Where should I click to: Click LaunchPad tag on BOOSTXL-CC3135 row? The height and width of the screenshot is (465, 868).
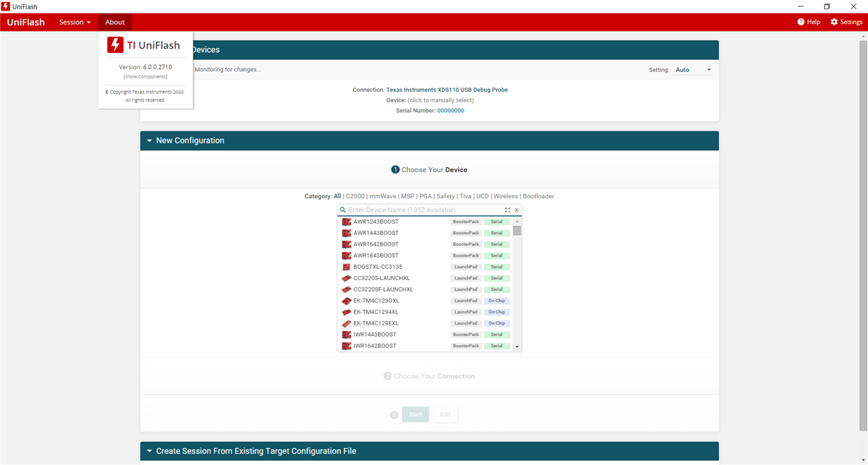coord(466,267)
